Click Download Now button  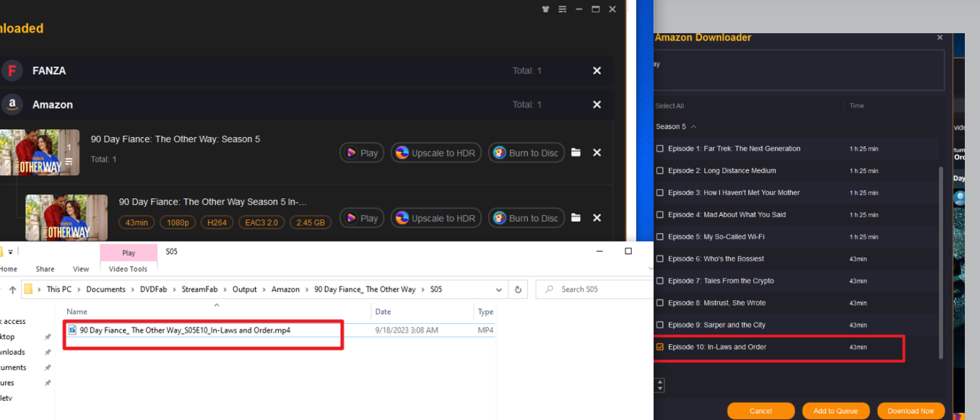click(x=911, y=411)
